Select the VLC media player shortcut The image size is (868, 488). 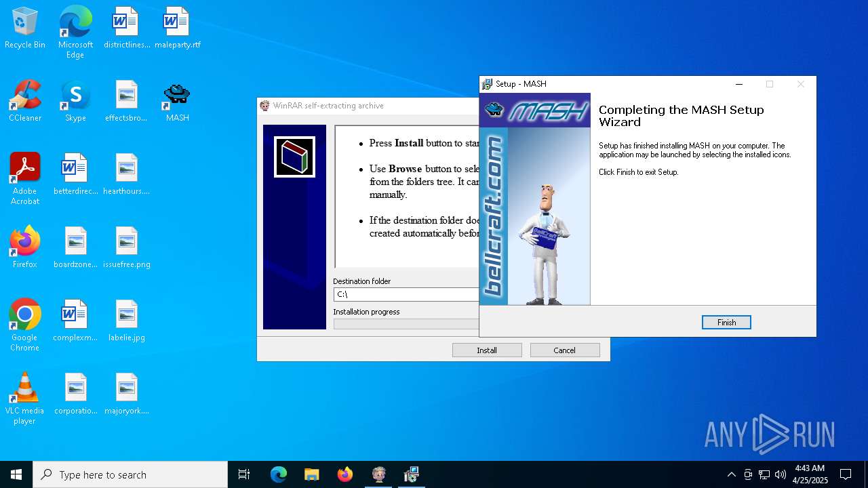click(25, 399)
